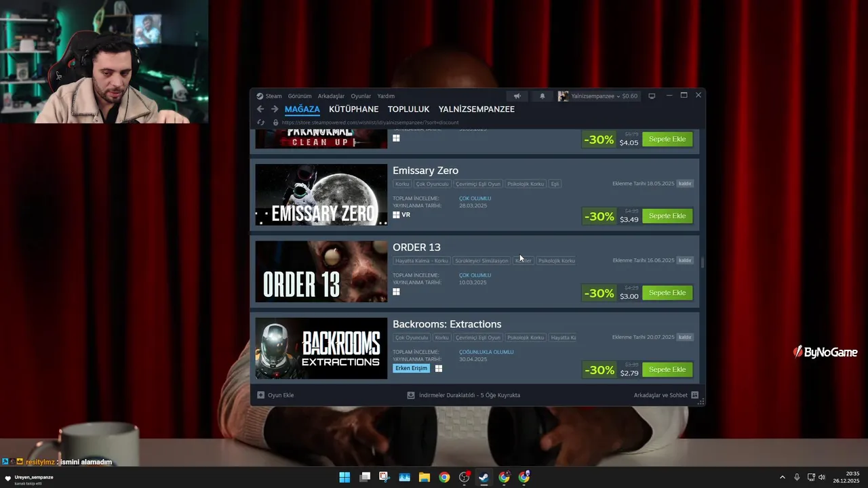The image size is (868, 488).
Task: Open OBS Studio from the taskbar
Action: (465, 477)
